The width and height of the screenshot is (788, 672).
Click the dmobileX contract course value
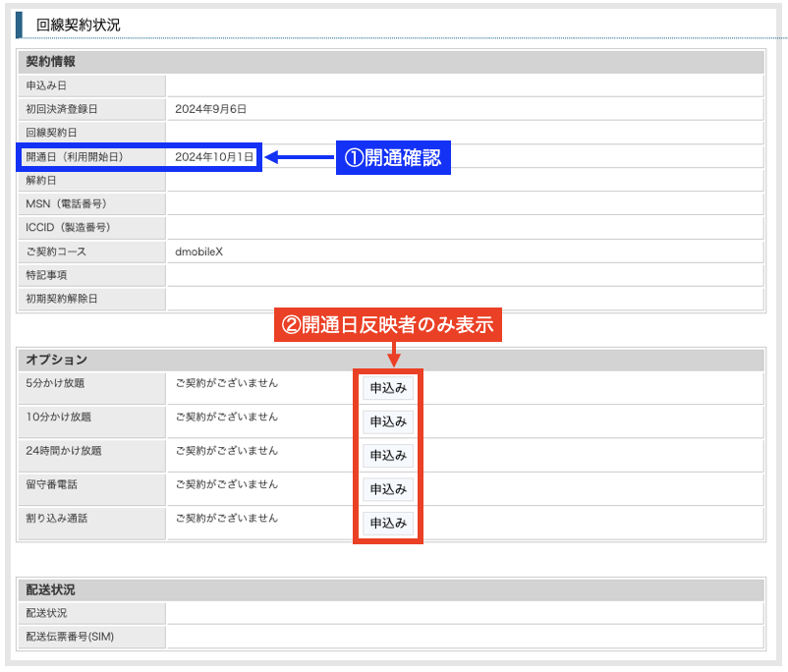pos(199,252)
